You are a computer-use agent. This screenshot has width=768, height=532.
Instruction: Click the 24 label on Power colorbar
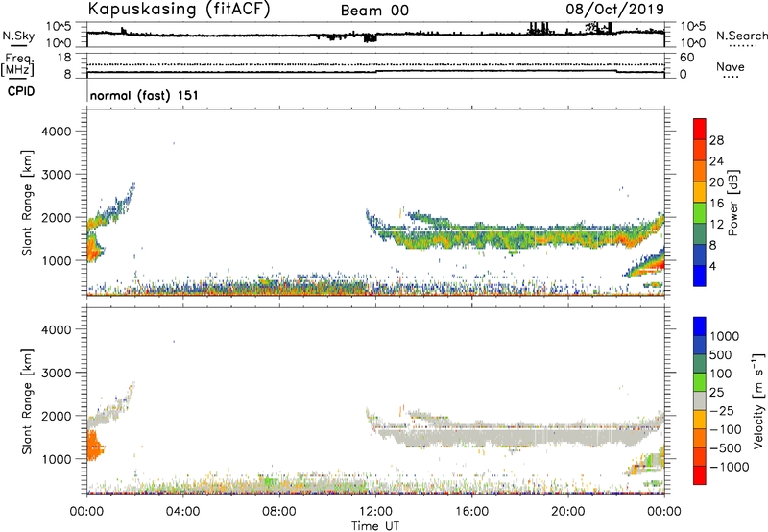pyautogui.click(x=716, y=161)
